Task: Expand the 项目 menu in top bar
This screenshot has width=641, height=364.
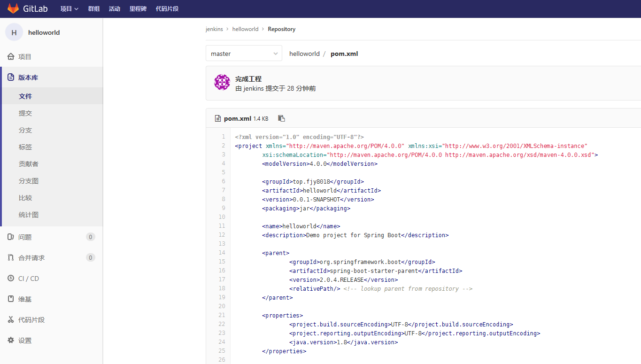Action: point(70,9)
